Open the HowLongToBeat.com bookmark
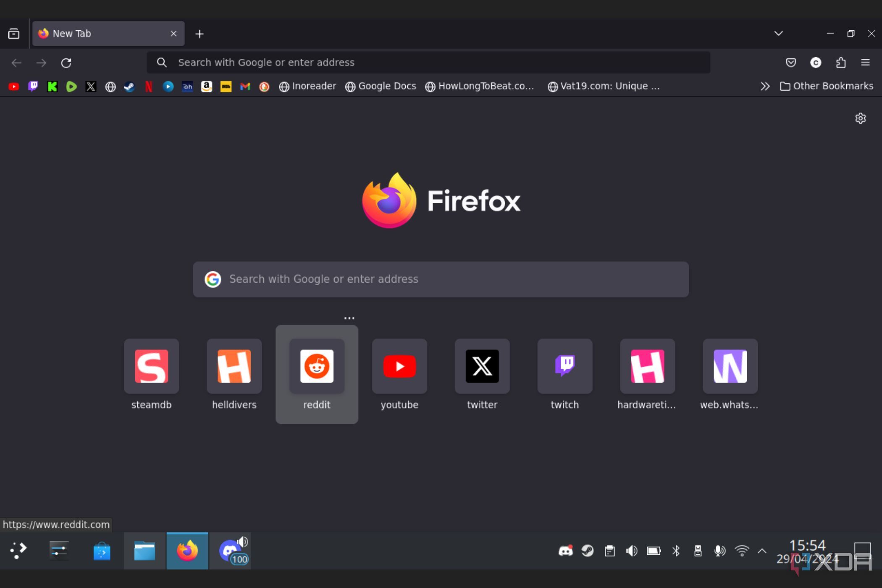 point(480,86)
